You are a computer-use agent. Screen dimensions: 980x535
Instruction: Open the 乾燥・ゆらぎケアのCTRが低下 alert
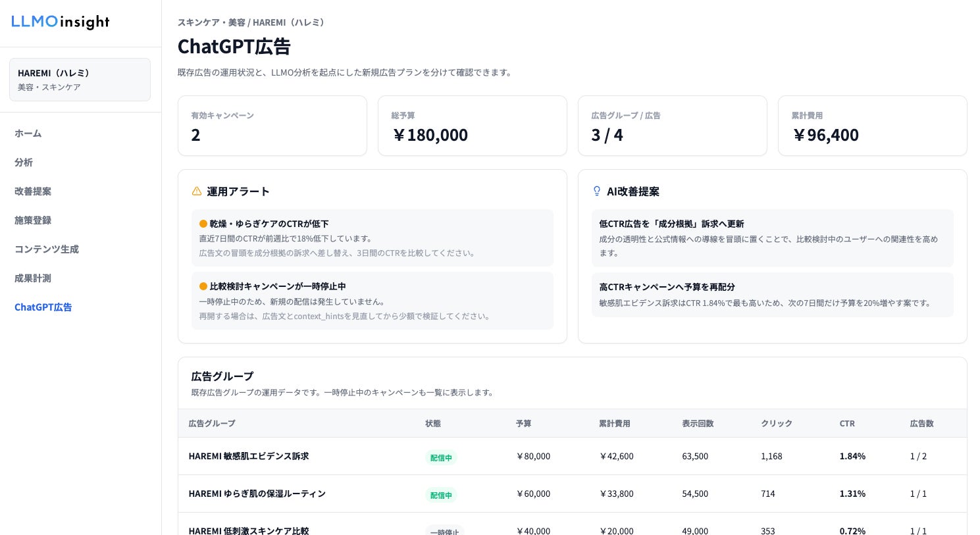(x=373, y=238)
